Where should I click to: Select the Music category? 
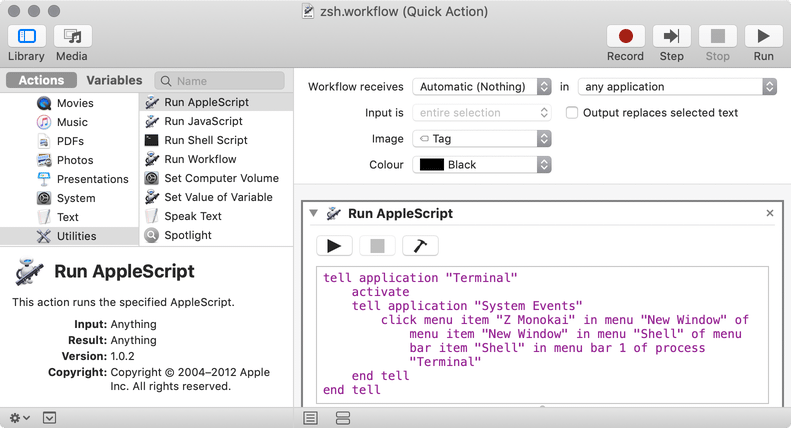click(x=69, y=122)
